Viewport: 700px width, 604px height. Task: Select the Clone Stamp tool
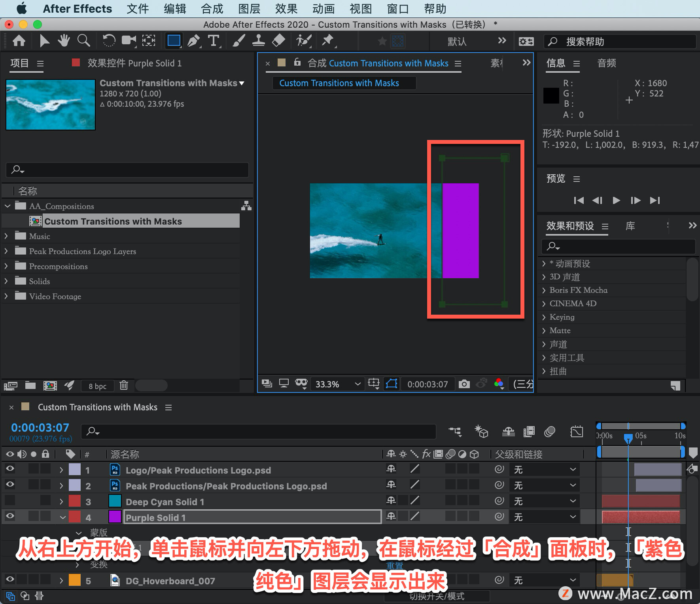tap(259, 41)
